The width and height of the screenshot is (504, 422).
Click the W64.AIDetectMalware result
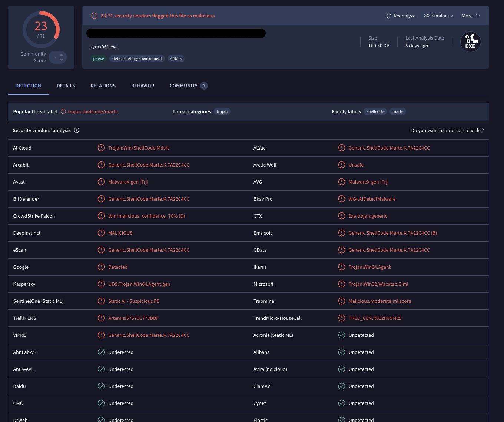click(372, 199)
